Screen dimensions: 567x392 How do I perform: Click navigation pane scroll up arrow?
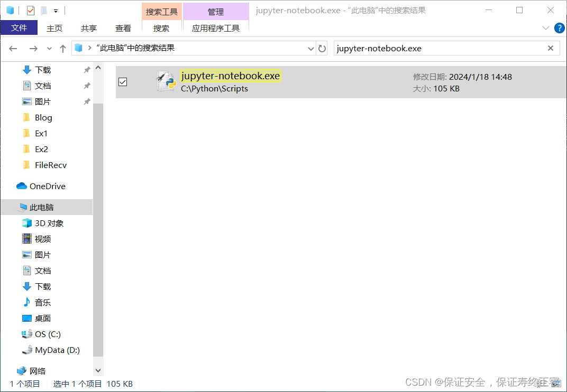click(98, 68)
